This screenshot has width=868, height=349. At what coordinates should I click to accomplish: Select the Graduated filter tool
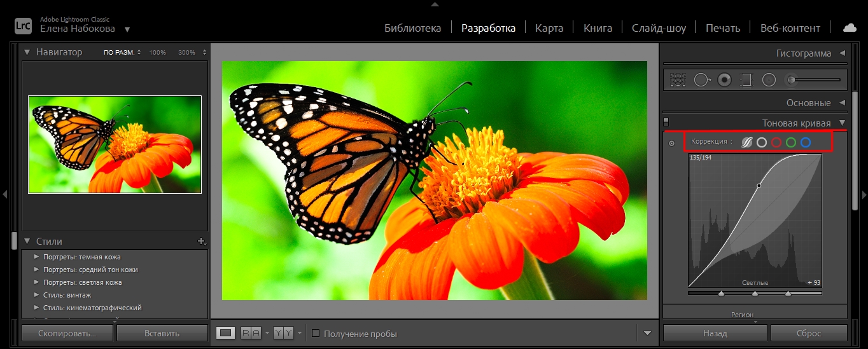747,80
